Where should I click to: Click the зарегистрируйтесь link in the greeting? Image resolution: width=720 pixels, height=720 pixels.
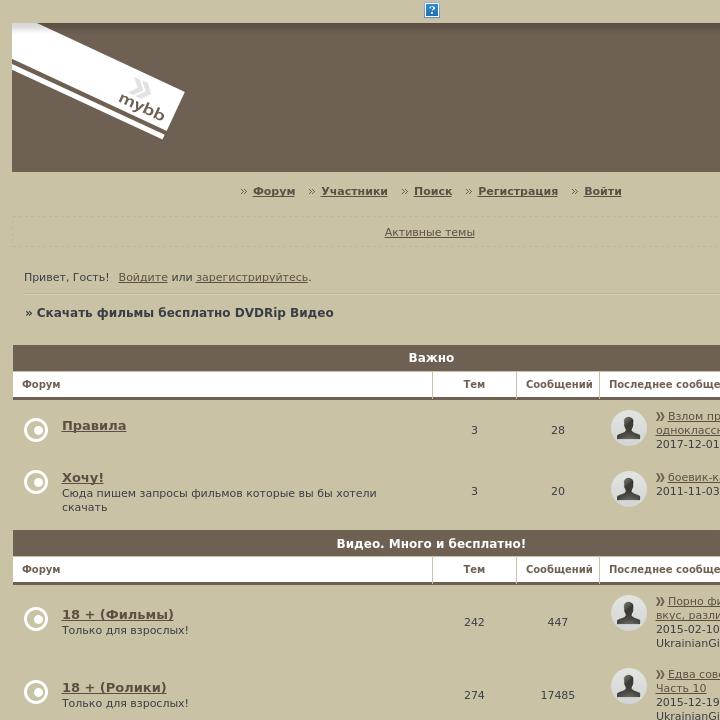252,277
